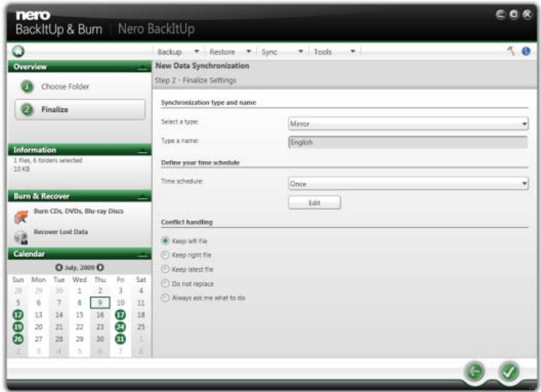Select Do not replace option

(x=165, y=283)
